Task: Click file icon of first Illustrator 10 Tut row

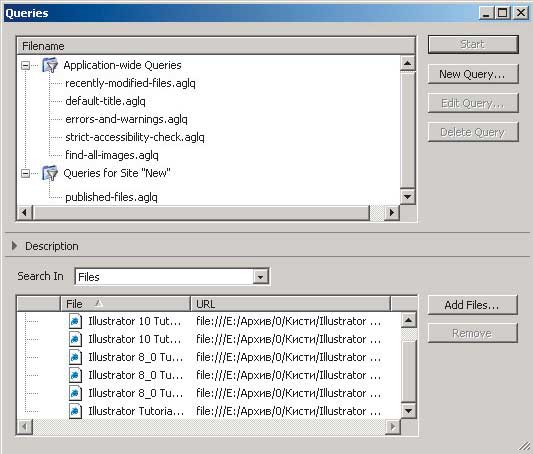Action: click(x=75, y=321)
